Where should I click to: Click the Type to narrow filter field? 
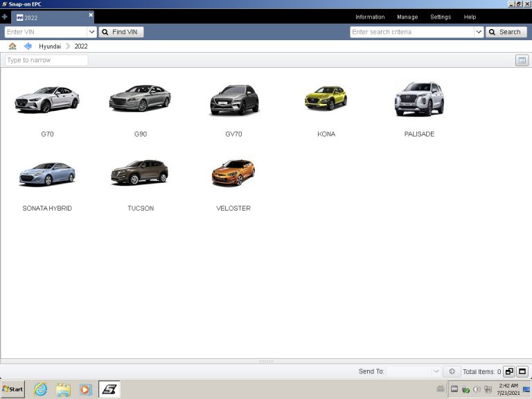click(46, 60)
